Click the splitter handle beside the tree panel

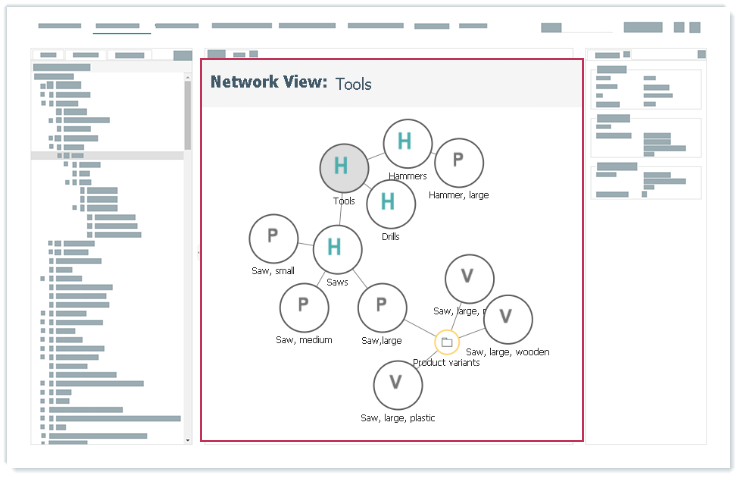click(x=198, y=252)
